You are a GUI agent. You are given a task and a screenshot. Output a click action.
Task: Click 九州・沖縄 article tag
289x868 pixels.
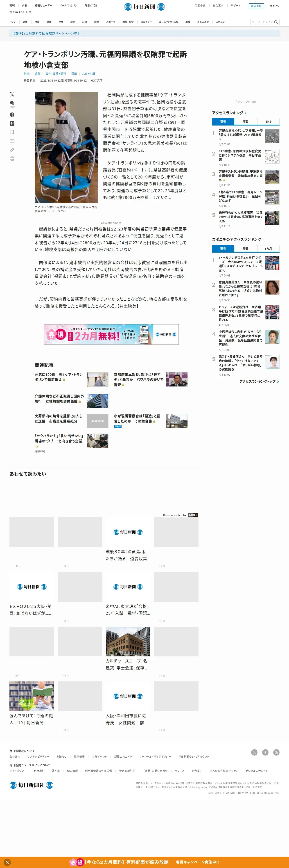[88, 74]
